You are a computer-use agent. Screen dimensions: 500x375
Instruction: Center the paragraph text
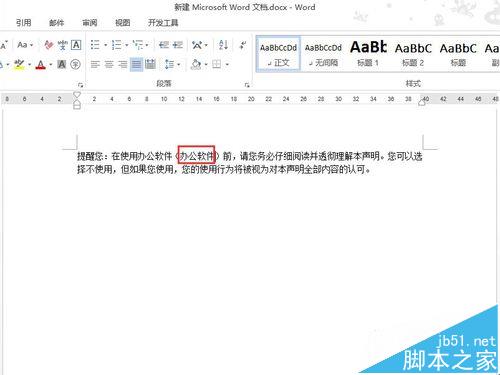[x=109, y=64]
